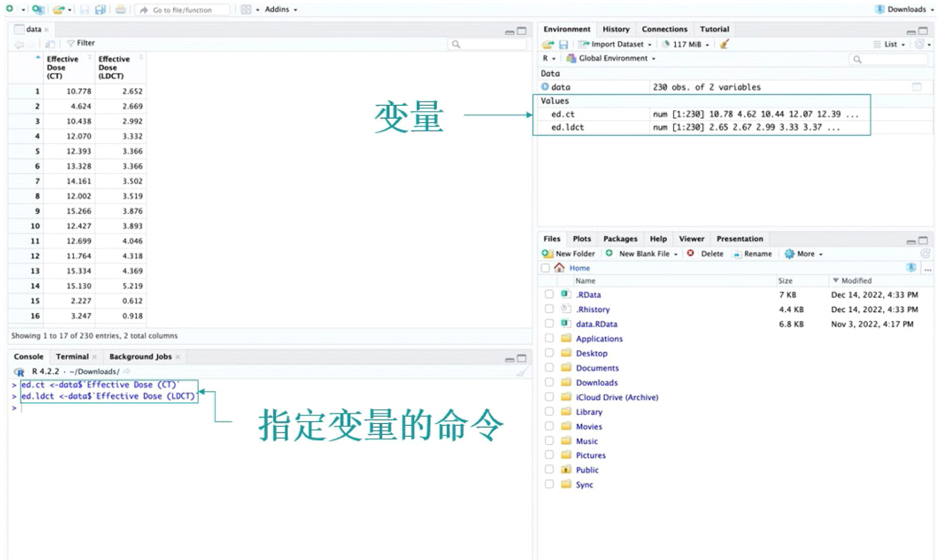This screenshot has height=560, width=941.
Task: Click the Filter button in the data viewer
Action: 81,43
